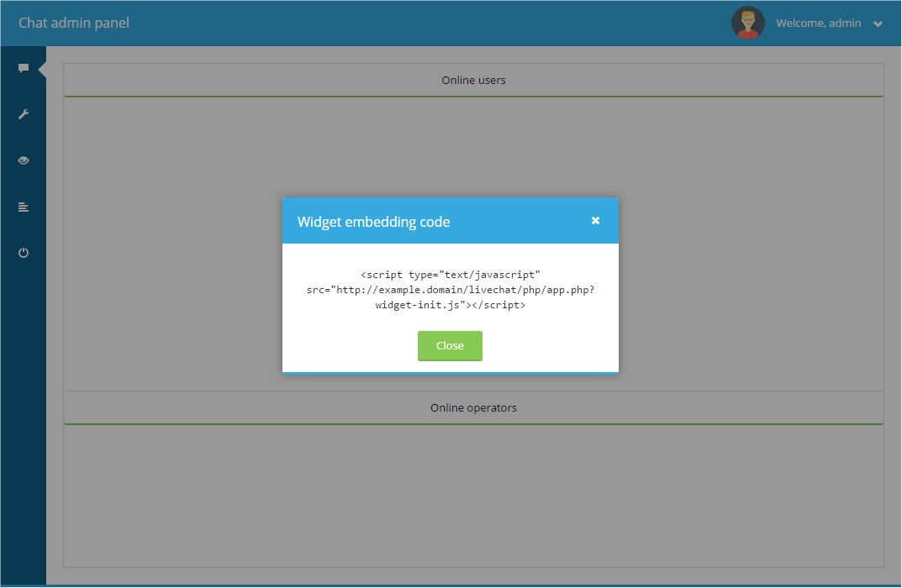This screenshot has width=902, height=588.
Task: Click the admin avatar picture
Action: [748, 23]
